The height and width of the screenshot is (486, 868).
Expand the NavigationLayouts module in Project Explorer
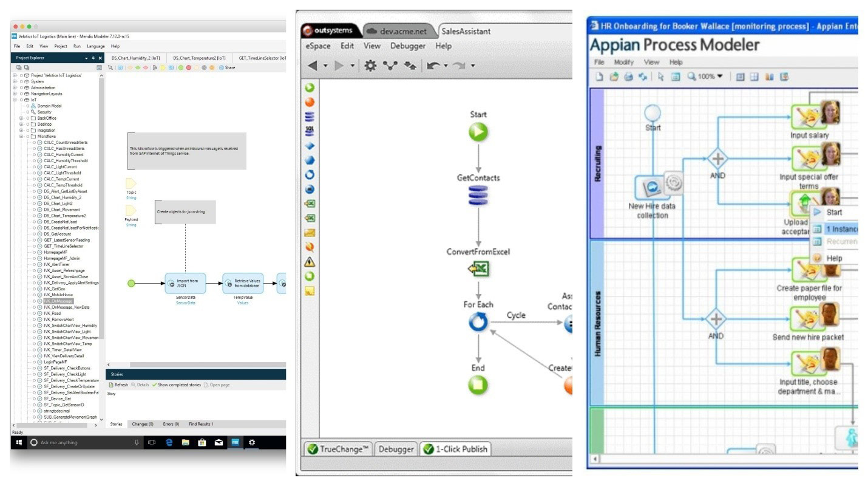(15, 94)
